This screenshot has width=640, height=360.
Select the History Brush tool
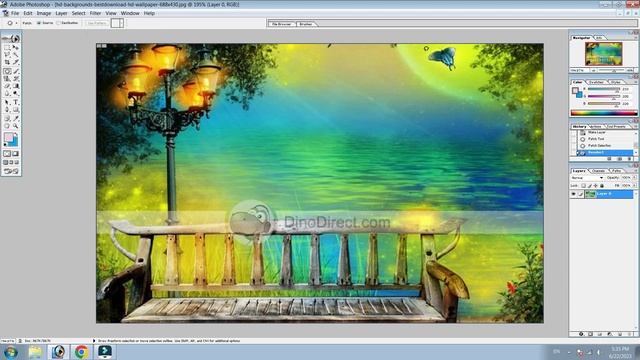(x=16, y=78)
